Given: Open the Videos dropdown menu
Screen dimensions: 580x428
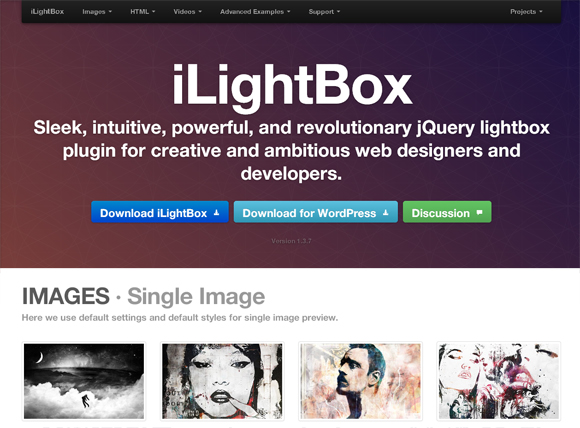Looking at the screenshot, I should 188,12.
